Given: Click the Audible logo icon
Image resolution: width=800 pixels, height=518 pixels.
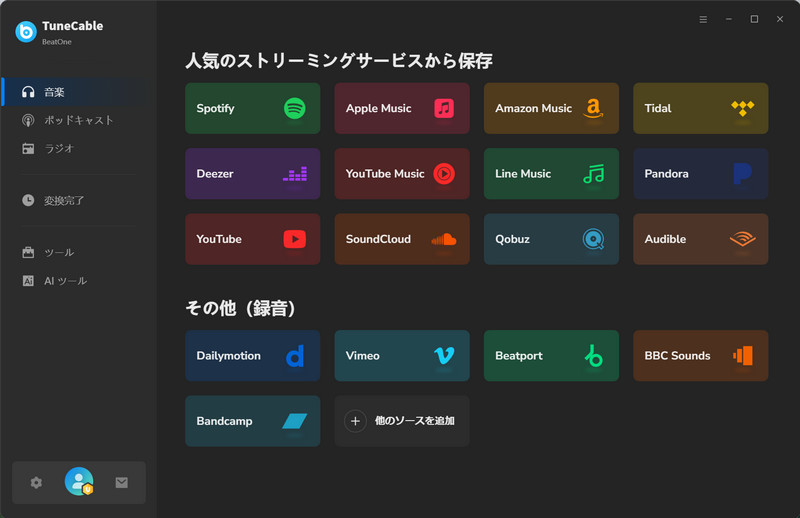Looking at the screenshot, I should (742, 238).
